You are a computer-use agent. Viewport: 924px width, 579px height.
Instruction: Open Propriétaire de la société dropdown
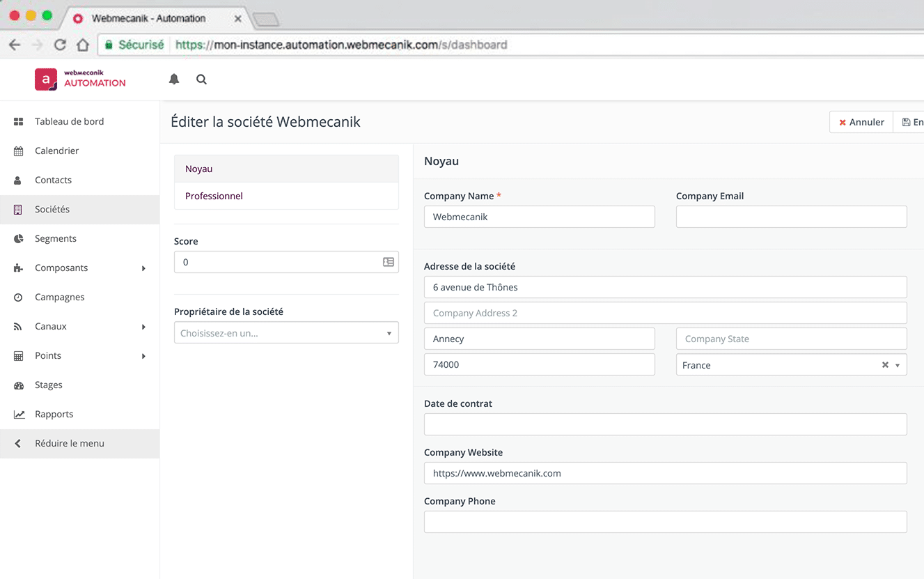tap(286, 333)
